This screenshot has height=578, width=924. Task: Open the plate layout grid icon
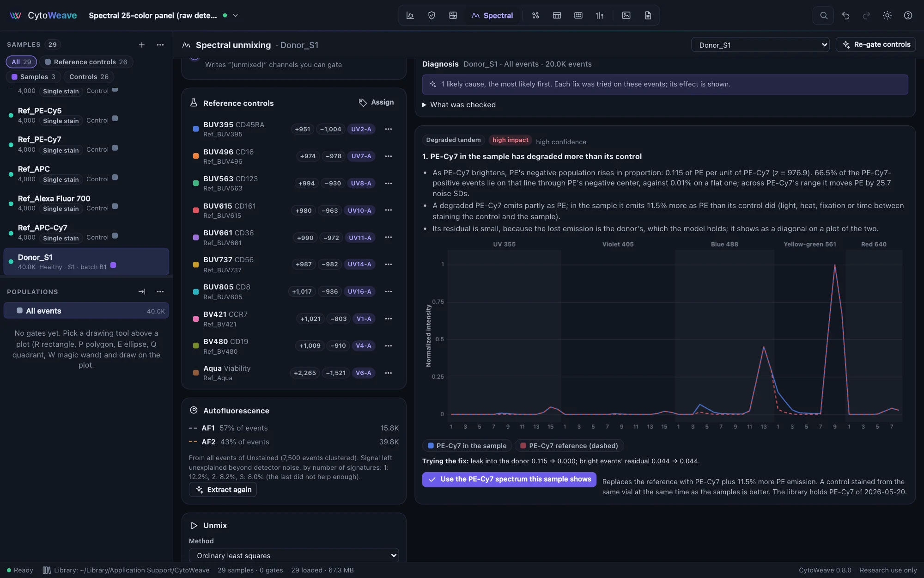578,15
